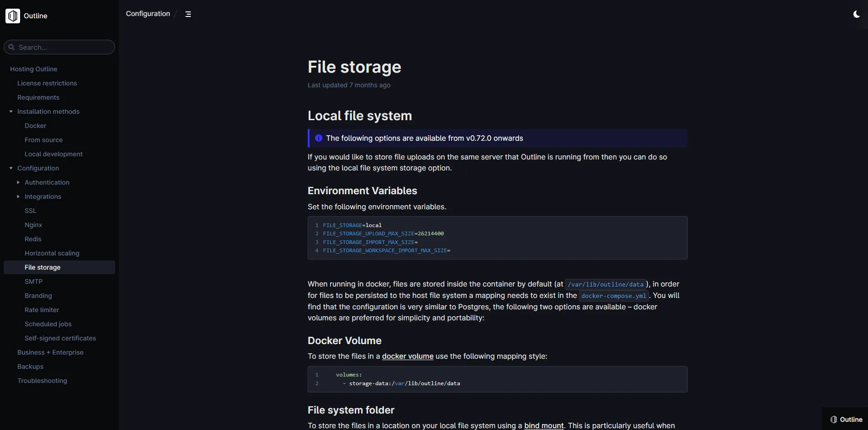Toggle the dark mode moon icon
868x430 pixels.
[x=857, y=15]
